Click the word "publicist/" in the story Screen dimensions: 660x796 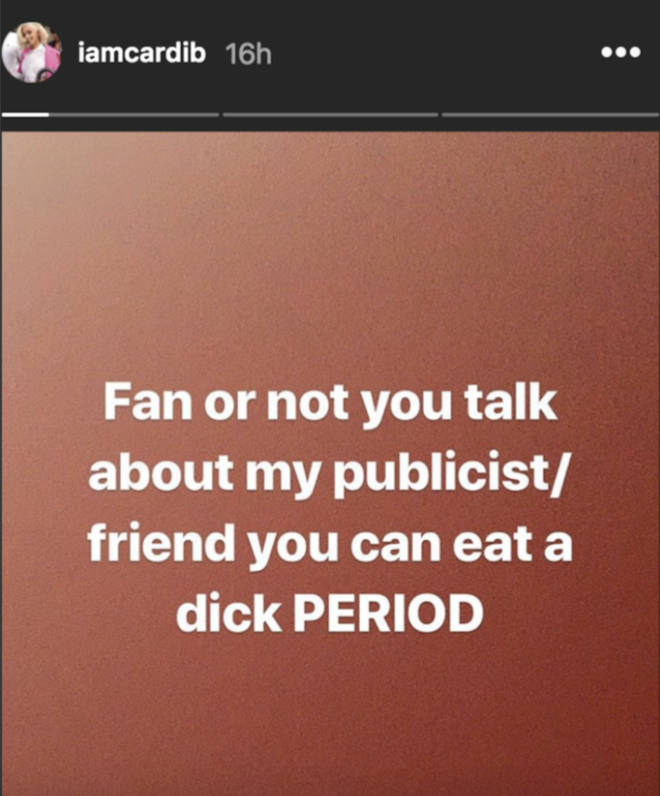pos(451,475)
